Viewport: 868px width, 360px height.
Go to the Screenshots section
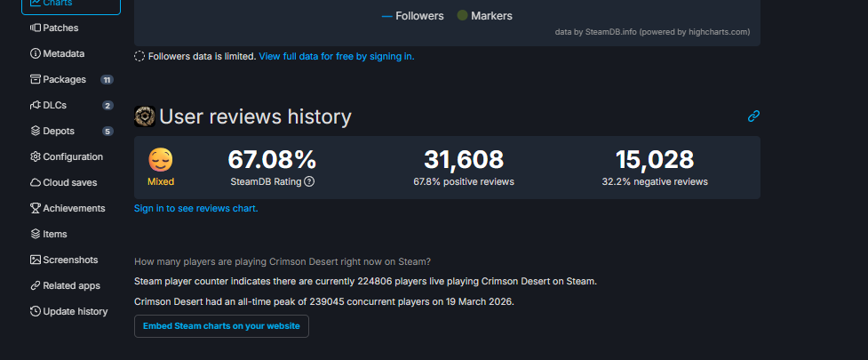pos(70,260)
